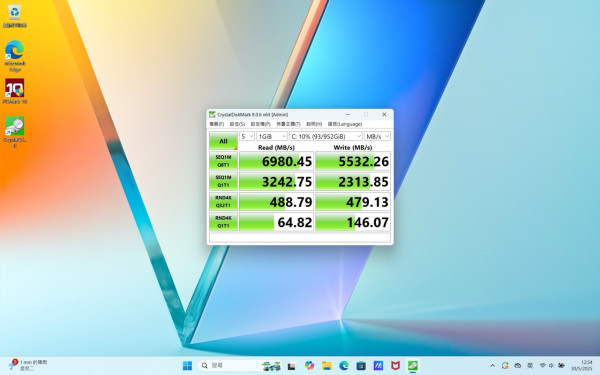Open the clock and date 12:54 flyout
The width and height of the screenshot is (600, 375).
pos(582,365)
